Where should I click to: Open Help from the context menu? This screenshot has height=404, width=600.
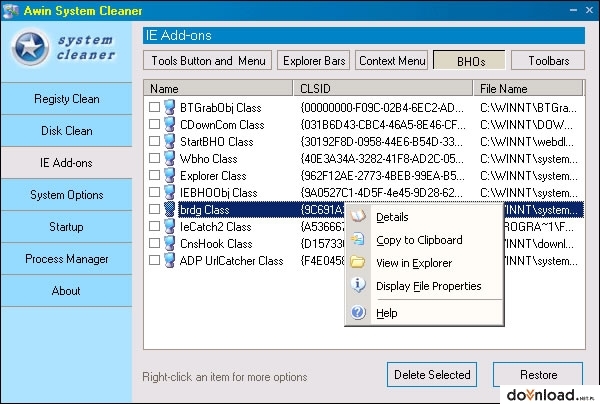[424, 313]
